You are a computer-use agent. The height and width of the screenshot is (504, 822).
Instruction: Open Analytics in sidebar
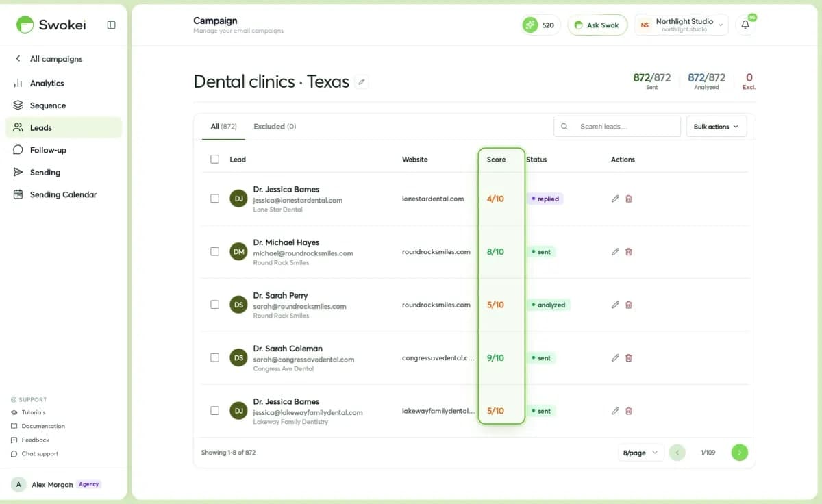(64, 83)
